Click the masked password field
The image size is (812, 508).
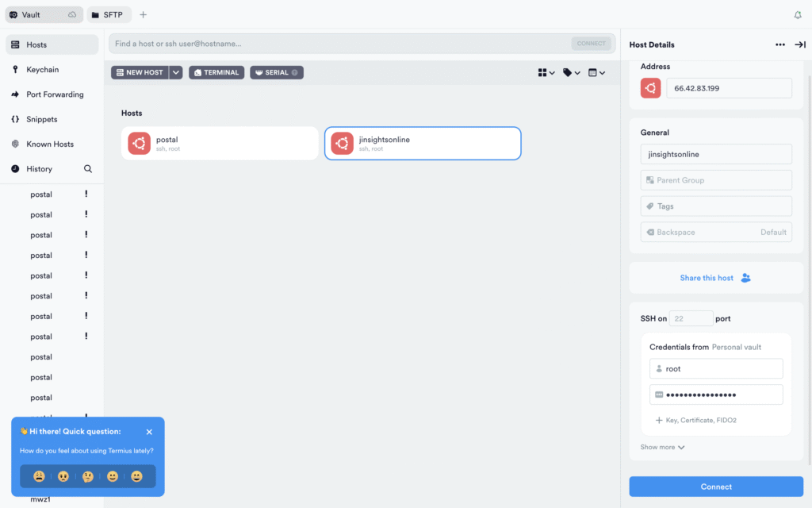(716, 394)
